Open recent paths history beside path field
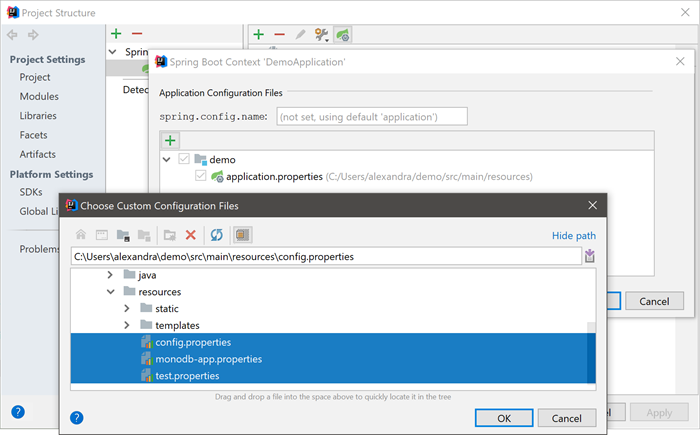The image size is (700, 435). point(590,256)
